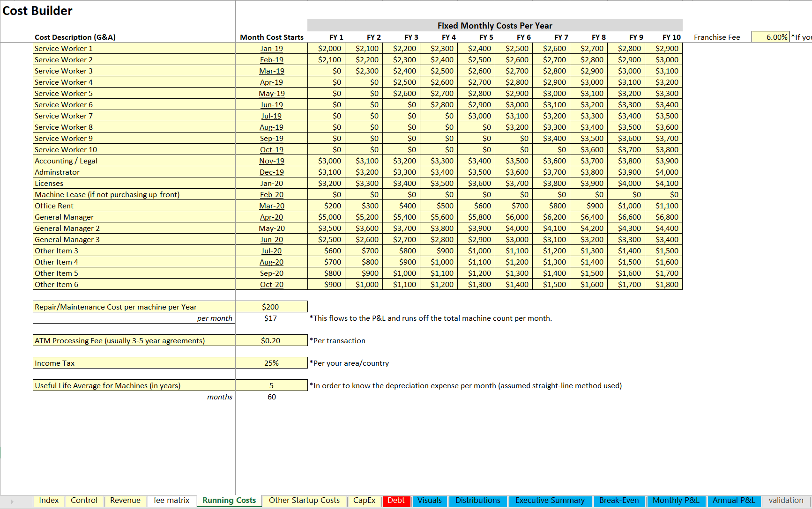
Task: Switch to the Monthly P&L sheet
Action: tap(676, 501)
